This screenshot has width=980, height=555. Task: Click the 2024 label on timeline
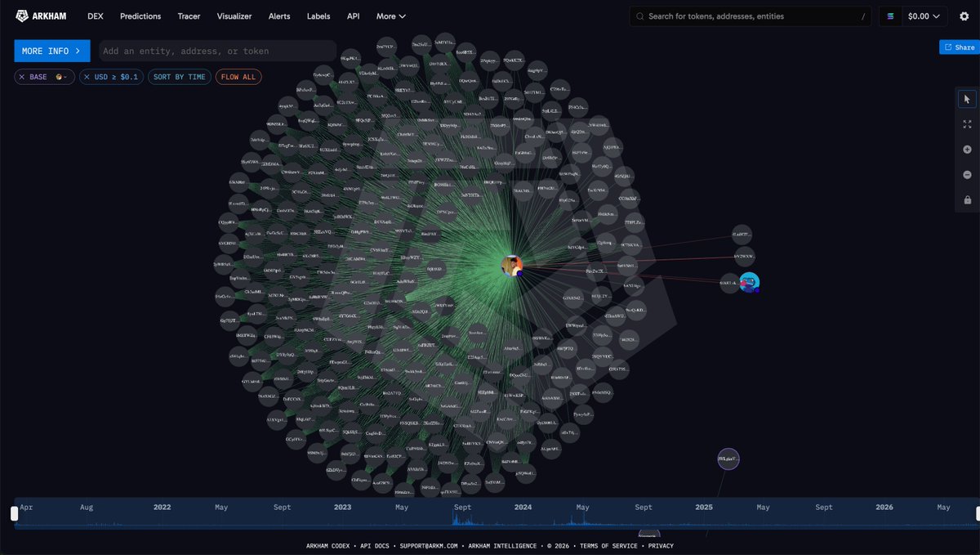[x=523, y=507]
